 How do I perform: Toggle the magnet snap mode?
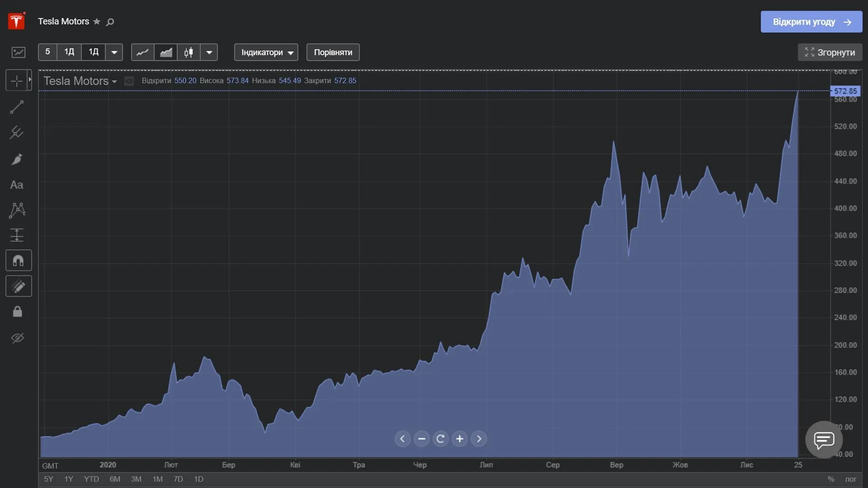point(19,261)
